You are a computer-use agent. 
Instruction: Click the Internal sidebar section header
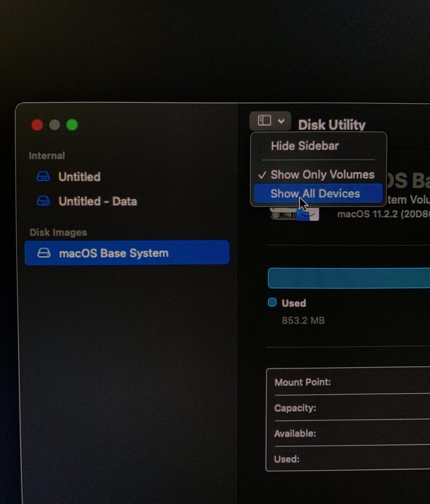click(x=47, y=156)
